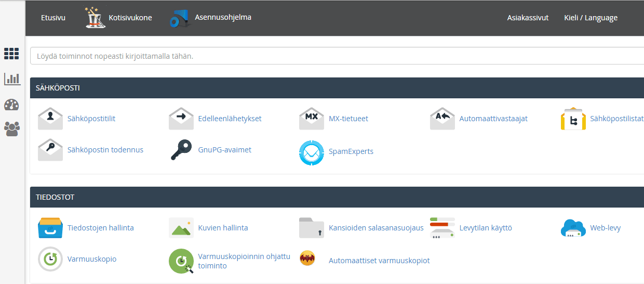Click the Sähköpostitilit envelope icon
The width and height of the screenshot is (644, 284).
[50, 119]
